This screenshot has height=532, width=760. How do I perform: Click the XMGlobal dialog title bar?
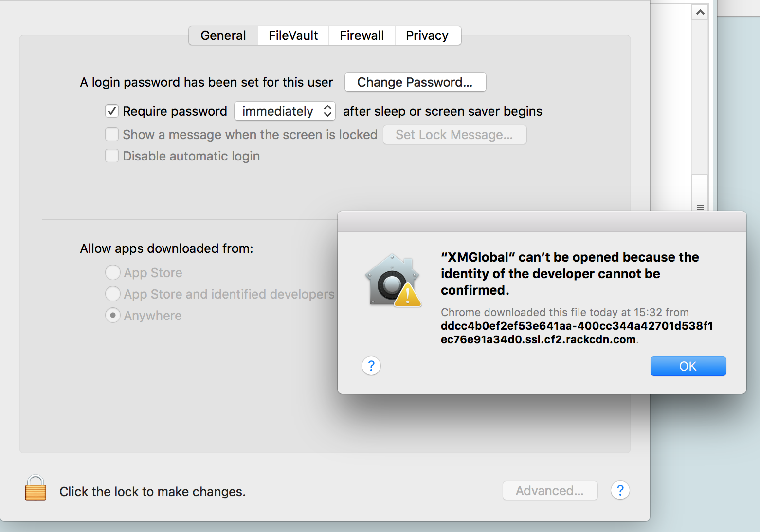[x=542, y=222]
